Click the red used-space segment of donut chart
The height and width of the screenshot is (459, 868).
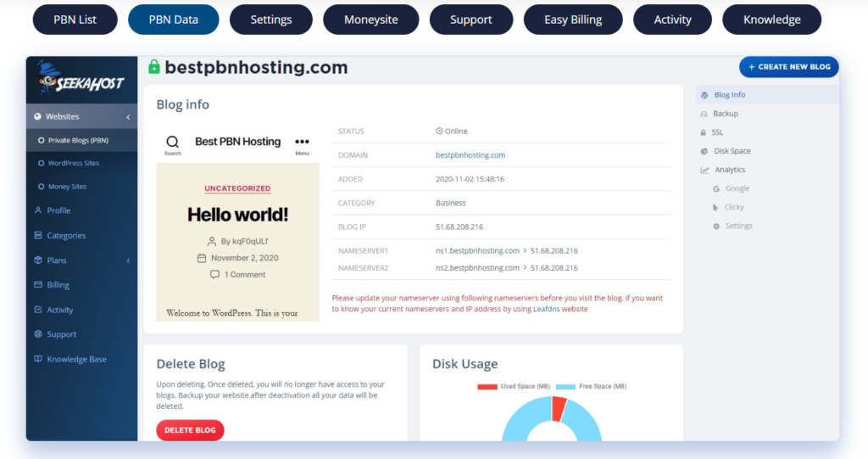tap(558, 409)
